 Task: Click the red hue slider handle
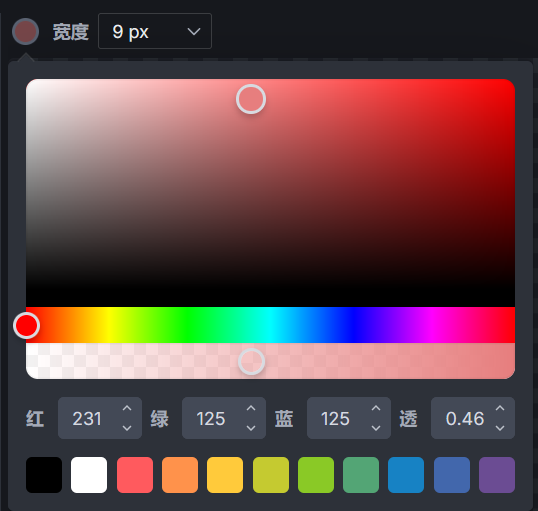point(26,325)
